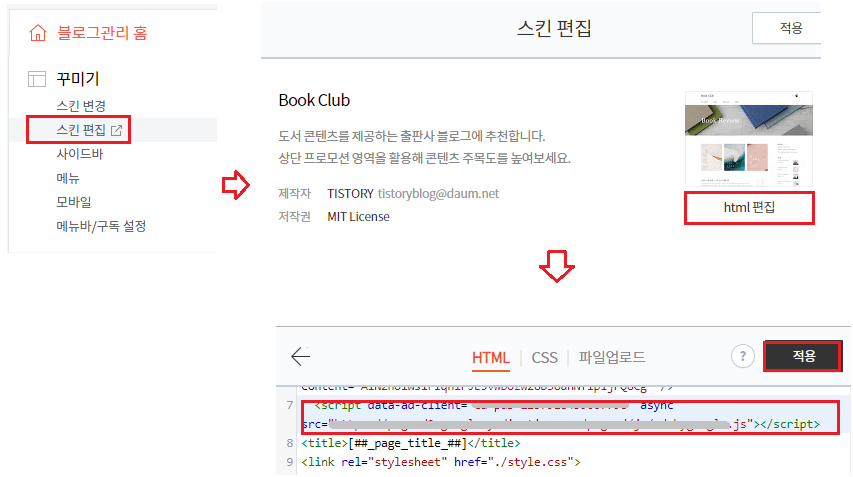853x477 pixels.
Task: Switch to the HTML tab
Action: tap(491, 357)
